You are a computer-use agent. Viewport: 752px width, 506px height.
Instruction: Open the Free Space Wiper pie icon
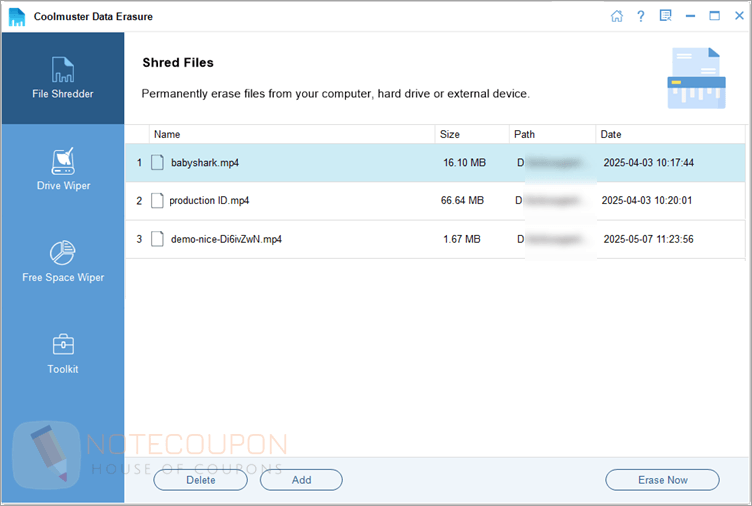(x=63, y=253)
